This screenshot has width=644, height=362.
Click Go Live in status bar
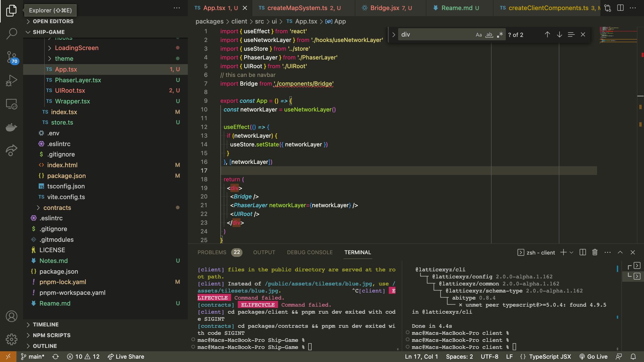[x=593, y=357]
